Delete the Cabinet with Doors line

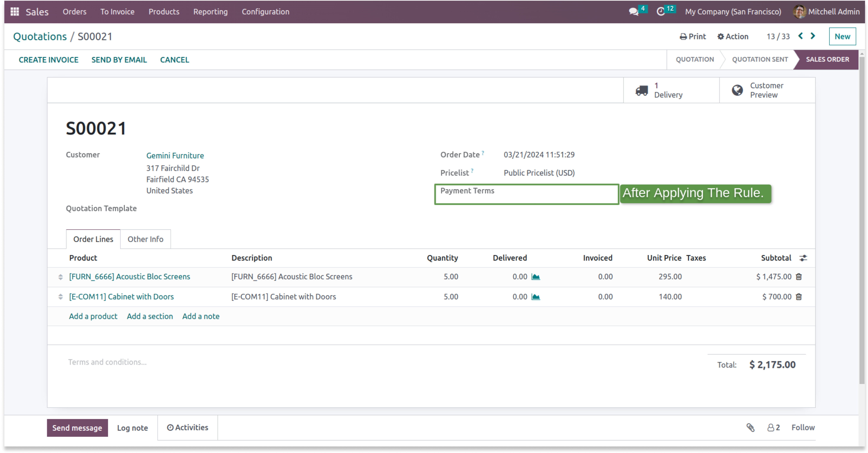tap(799, 297)
